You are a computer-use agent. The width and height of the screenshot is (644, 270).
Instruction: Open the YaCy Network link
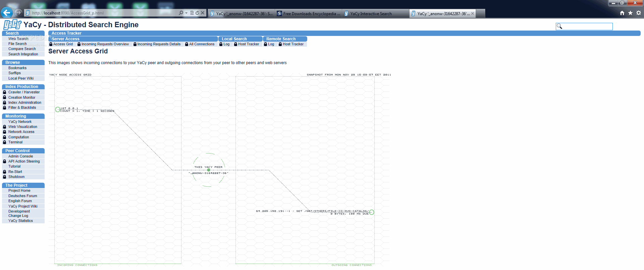20,122
